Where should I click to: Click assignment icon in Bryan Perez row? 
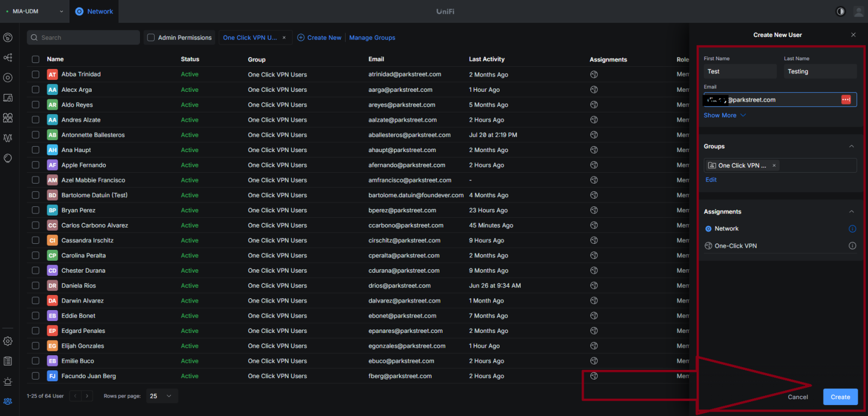point(594,210)
